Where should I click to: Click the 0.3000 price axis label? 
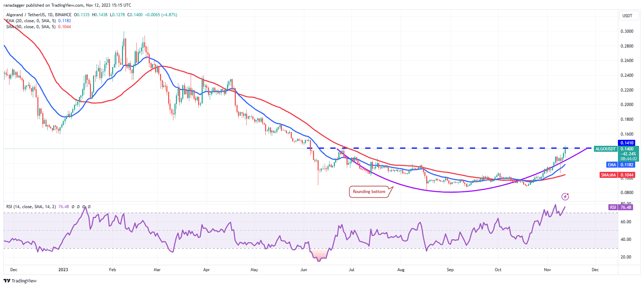pos(627,31)
